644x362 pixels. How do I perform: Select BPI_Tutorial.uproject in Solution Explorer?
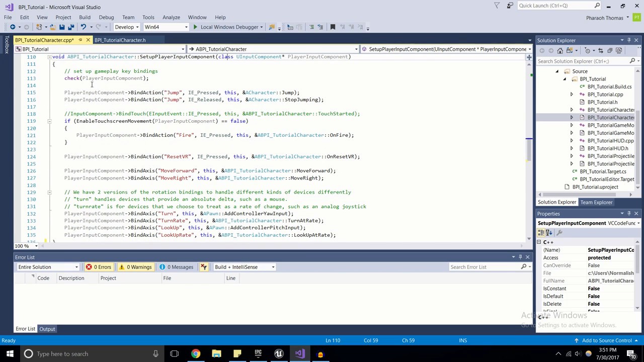tap(595, 187)
